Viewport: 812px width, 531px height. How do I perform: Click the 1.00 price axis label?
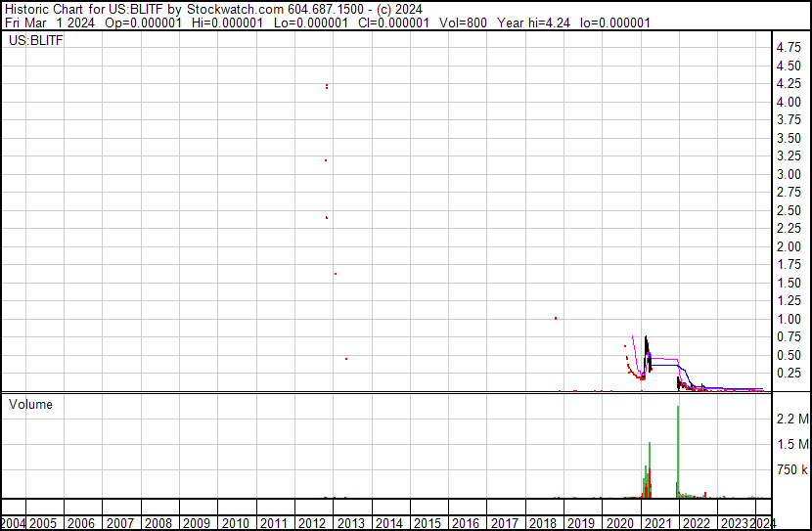pos(789,319)
